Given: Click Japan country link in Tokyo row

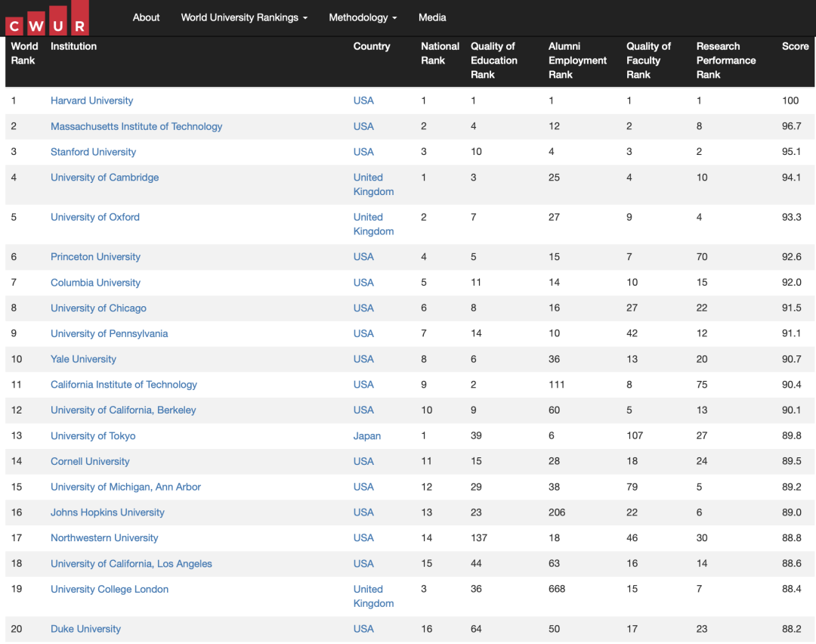Looking at the screenshot, I should coord(367,435).
